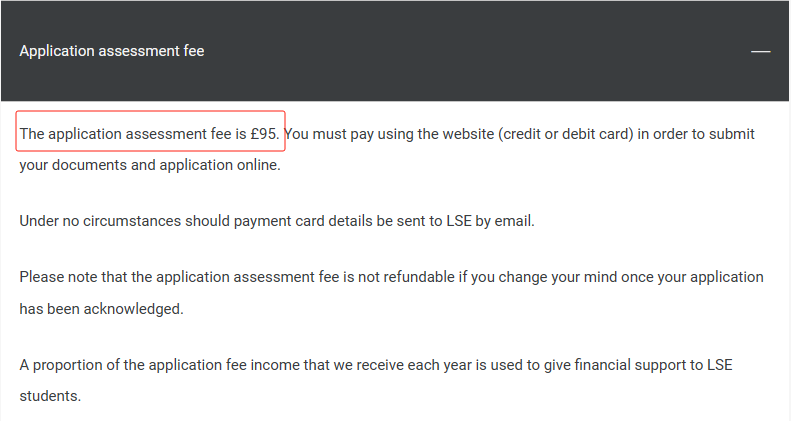
Task: Click "your documents and application online" line
Action: tap(150, 165)
